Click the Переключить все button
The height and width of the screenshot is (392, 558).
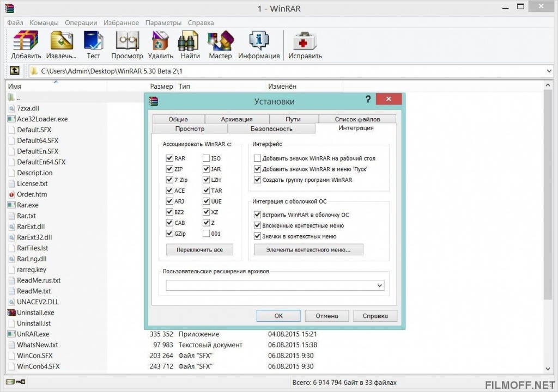click(199, 250)
